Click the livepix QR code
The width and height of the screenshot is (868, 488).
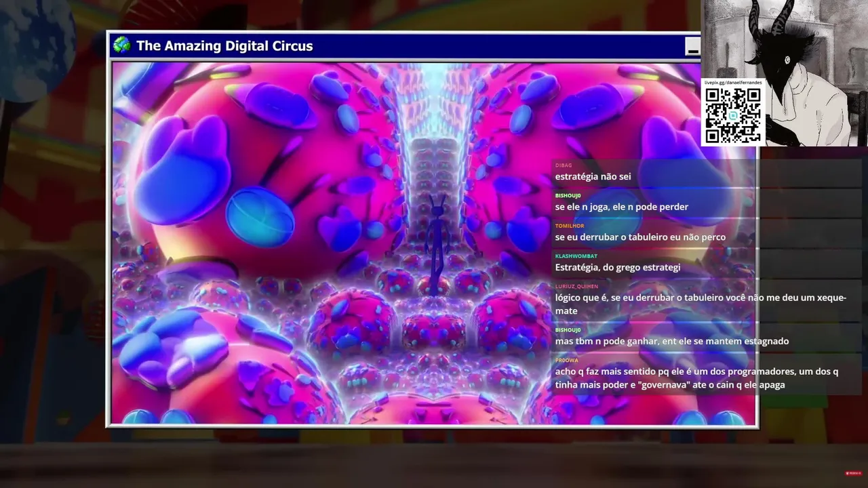[x=732, y=115]
